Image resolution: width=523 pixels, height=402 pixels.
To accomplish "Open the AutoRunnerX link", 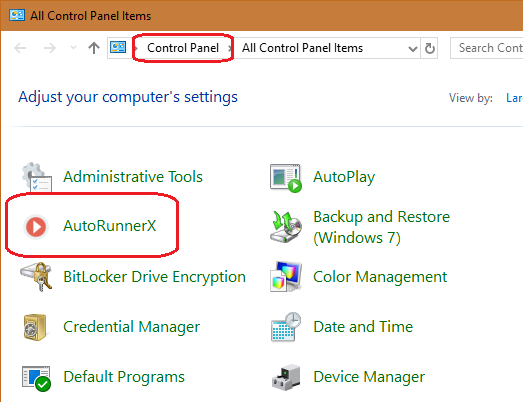I will (109, 226).
